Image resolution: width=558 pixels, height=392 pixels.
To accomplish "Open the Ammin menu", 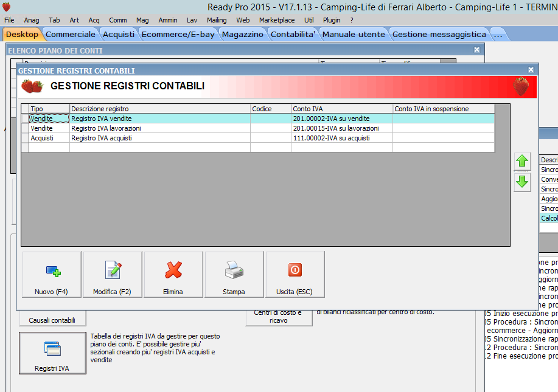I will [x=168, y=20].
